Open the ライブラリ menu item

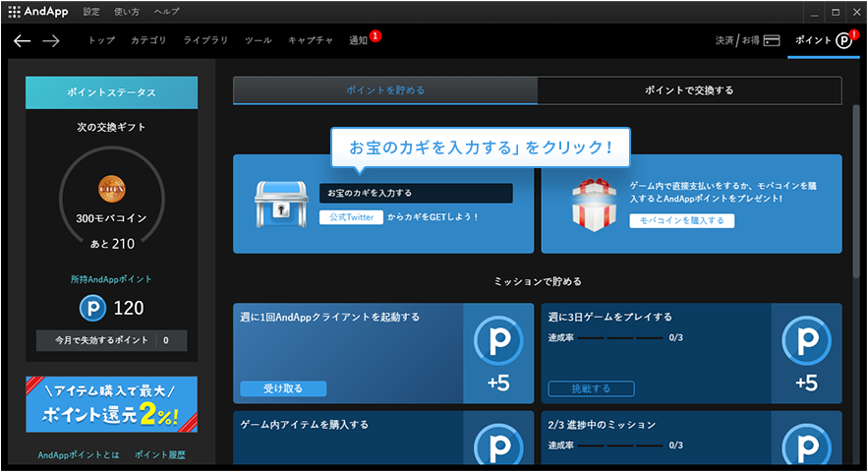tap(205, 40)
